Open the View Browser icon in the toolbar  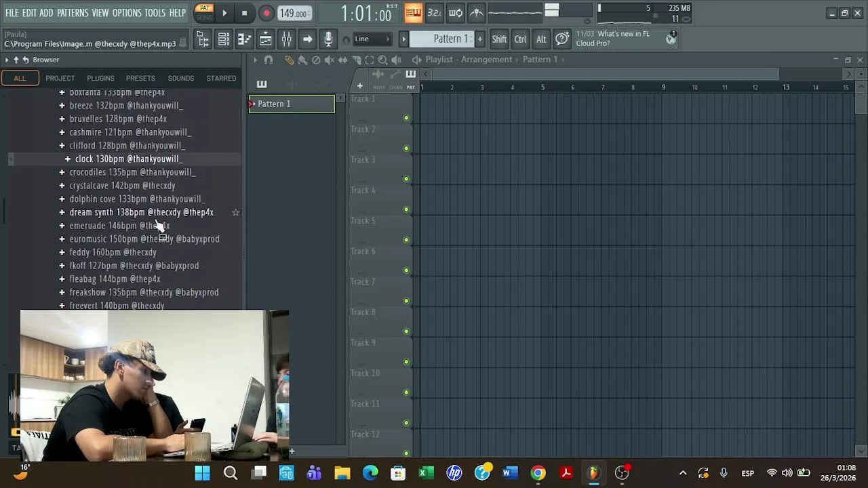(x=203, y=39)
